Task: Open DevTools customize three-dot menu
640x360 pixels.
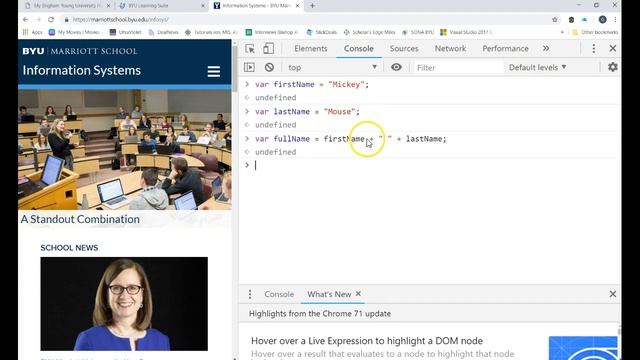Action: point(593,49)
